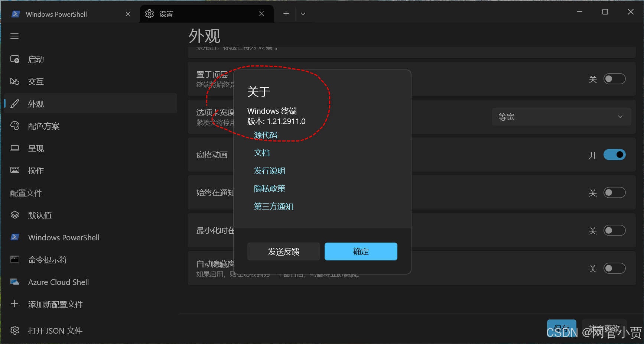
Task: Click the 呈现 rendering laptop icon
Action: click(x=15, y=148)
